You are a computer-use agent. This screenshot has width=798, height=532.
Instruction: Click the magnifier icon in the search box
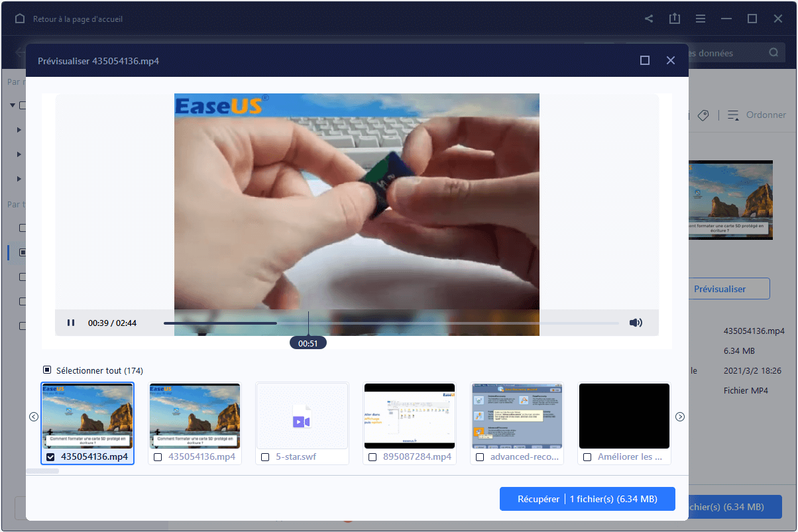click(x=773, y=53)
